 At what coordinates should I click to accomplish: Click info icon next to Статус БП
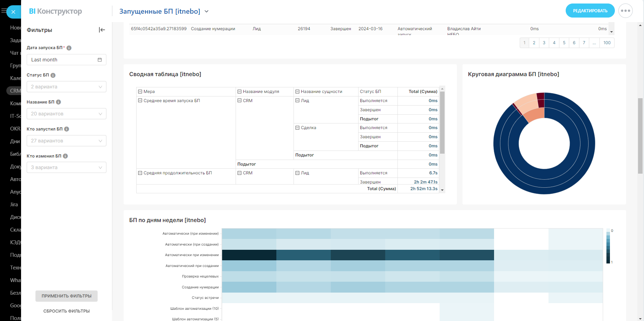pos(53,75)
